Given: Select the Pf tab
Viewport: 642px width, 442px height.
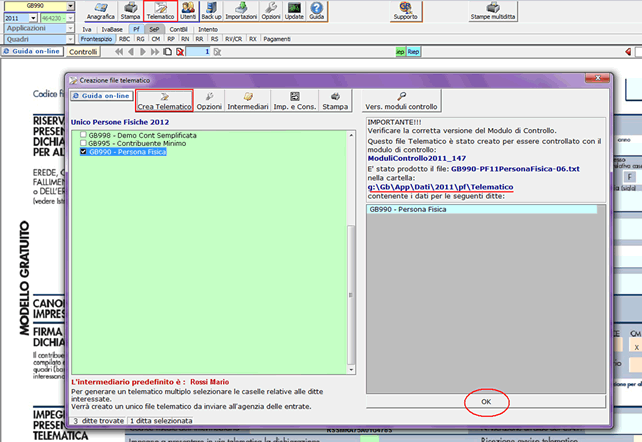Looking at the screenshot, I should coord(136,29).
